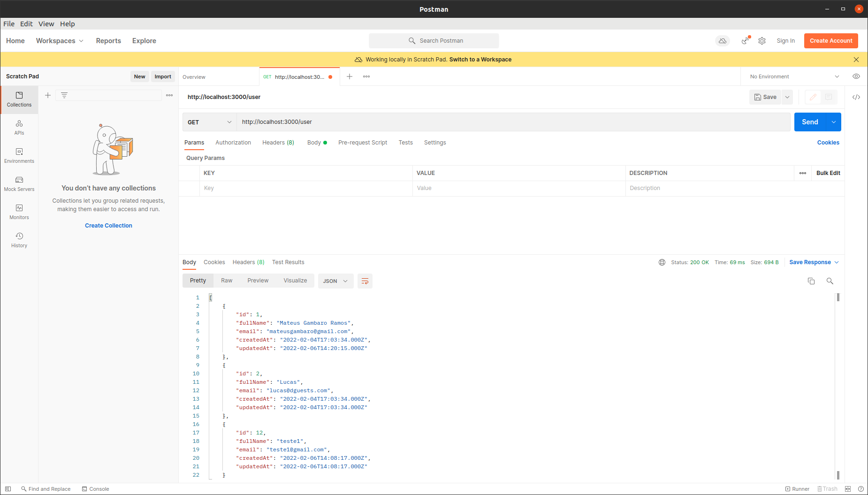The height and width of the screenshot is (495, 868).
Task: Open the View menu
Action: (x=46, y=24)
